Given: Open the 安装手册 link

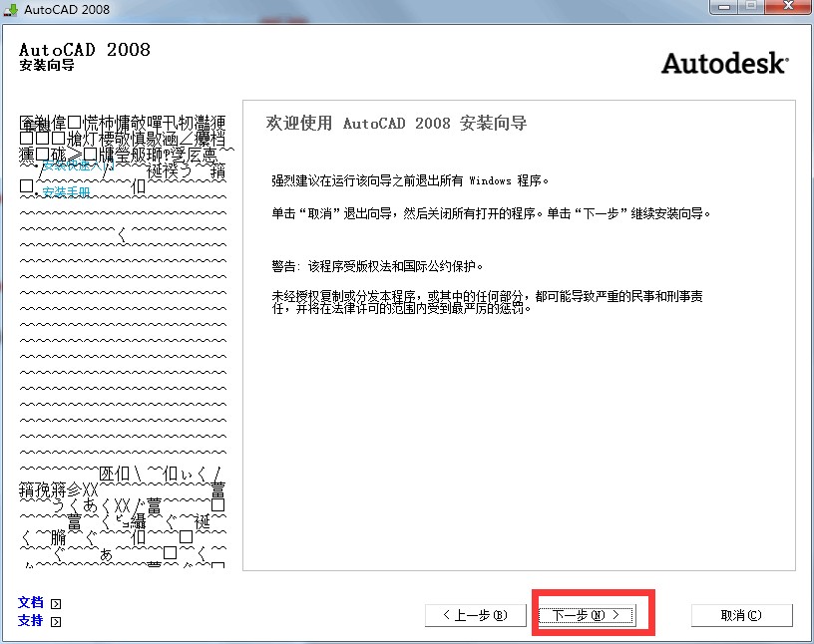Looking at the screenshot, I should 66,191.
